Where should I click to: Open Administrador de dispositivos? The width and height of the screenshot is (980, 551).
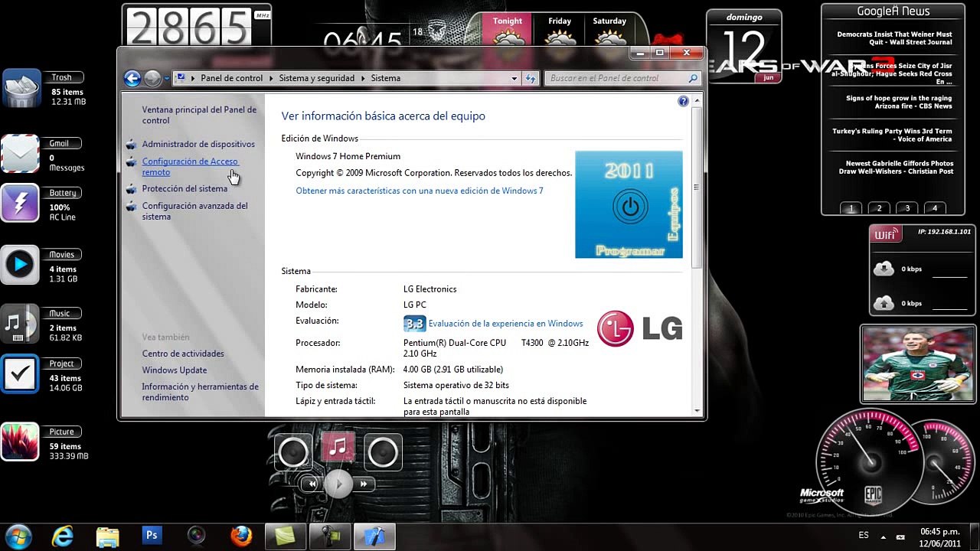pyautogui.click(x=198, y=144)
